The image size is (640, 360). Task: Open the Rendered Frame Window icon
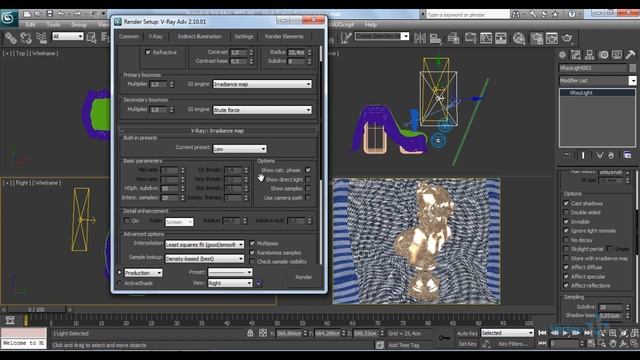[x=552, y=38]
